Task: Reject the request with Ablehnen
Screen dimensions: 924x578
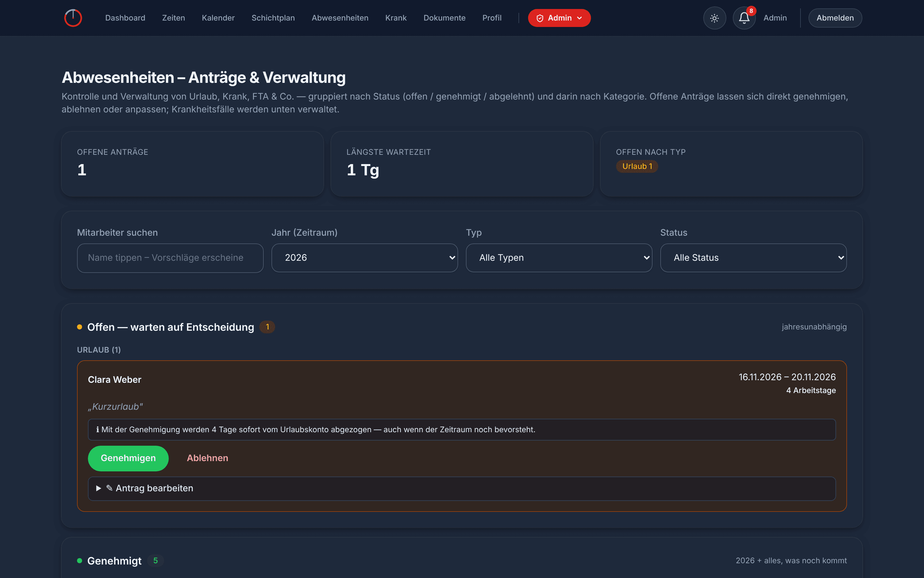Action: (x=207, y=458)
